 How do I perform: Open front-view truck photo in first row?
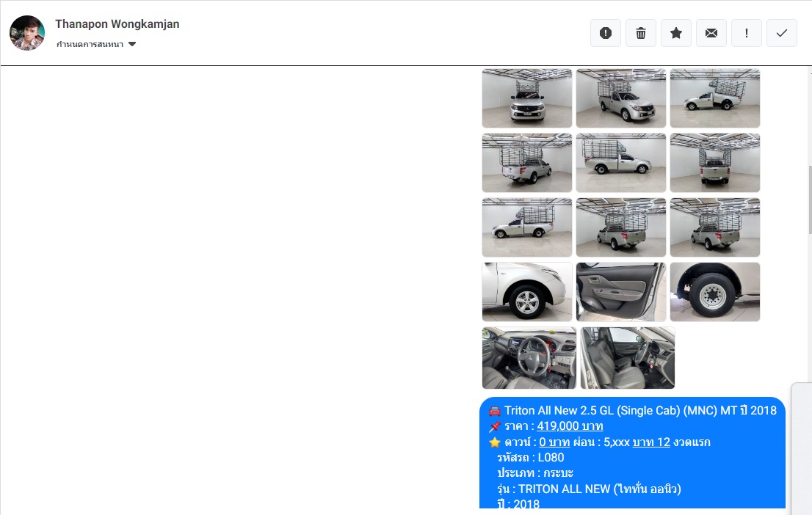(527, 98)
